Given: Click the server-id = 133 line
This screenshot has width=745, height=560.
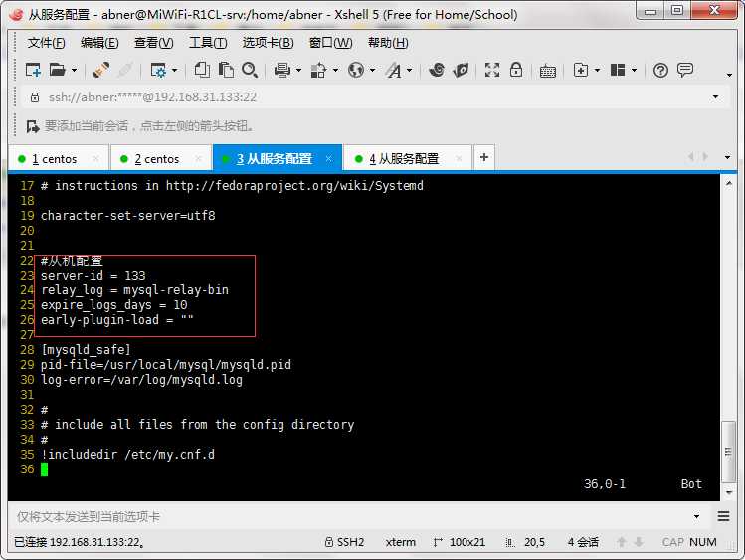Looking at the screenshot, I should coord(93,276).
